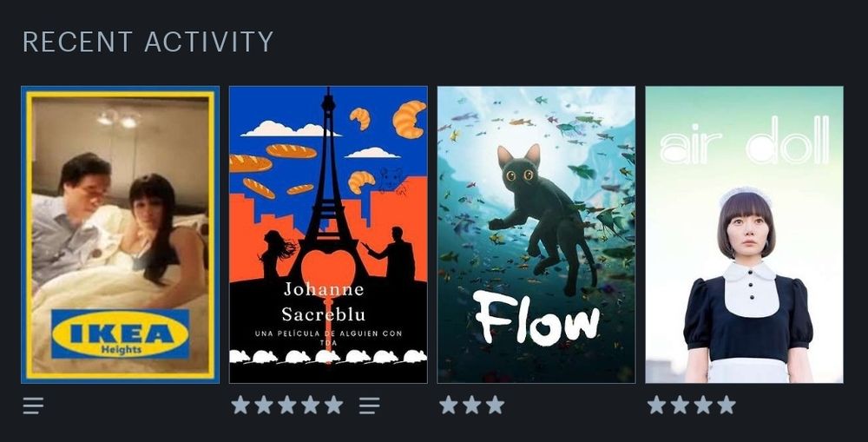Click the fifth star under Johanne Sacreblu

[x=333, y=406]
